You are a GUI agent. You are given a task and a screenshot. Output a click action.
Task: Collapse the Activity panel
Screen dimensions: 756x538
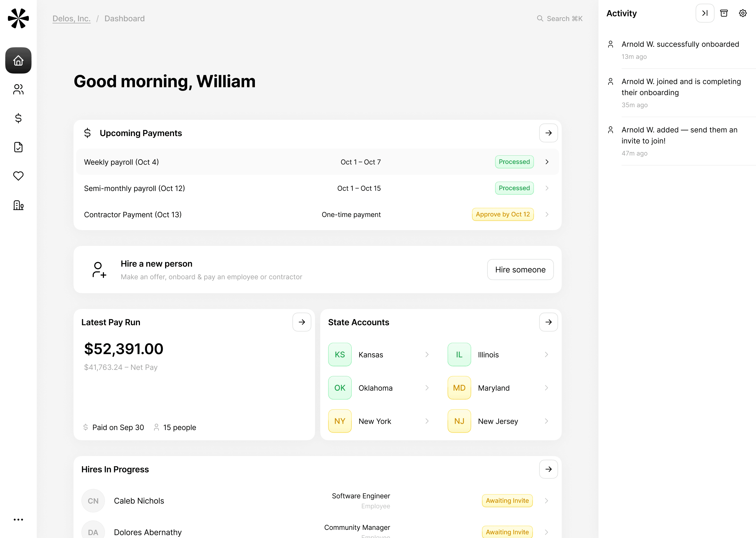click(705, 13)
